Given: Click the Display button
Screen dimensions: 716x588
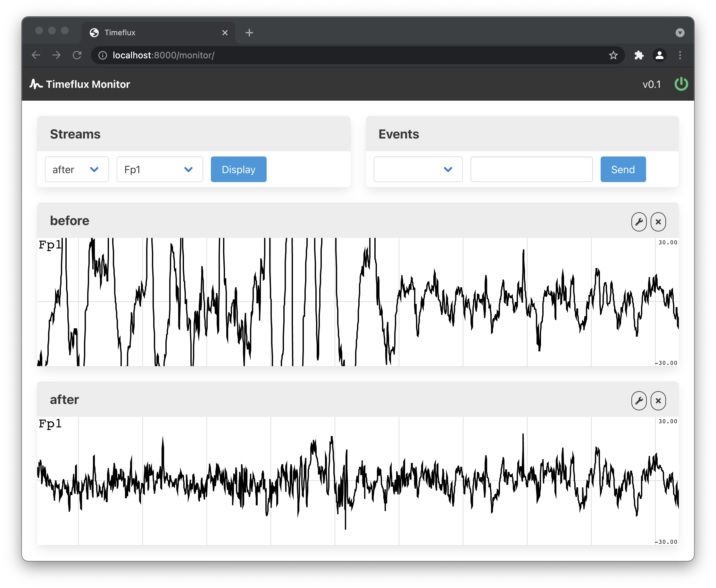Looking at the screenshot, I should coord(238,169).
